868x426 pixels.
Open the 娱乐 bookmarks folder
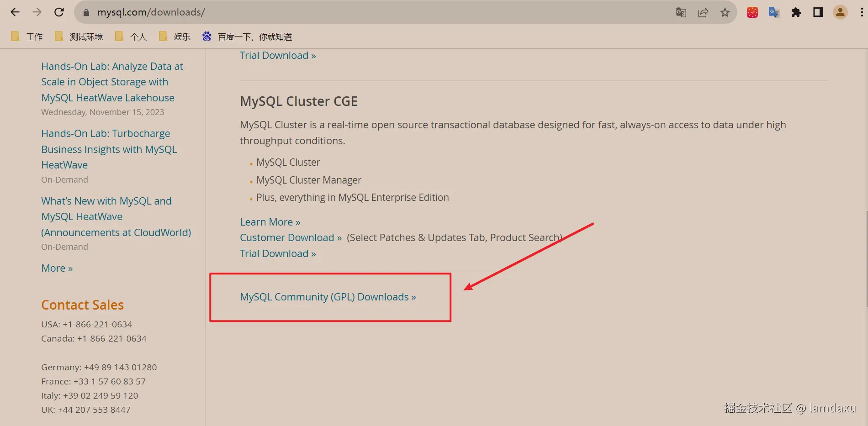coord(175,37)
